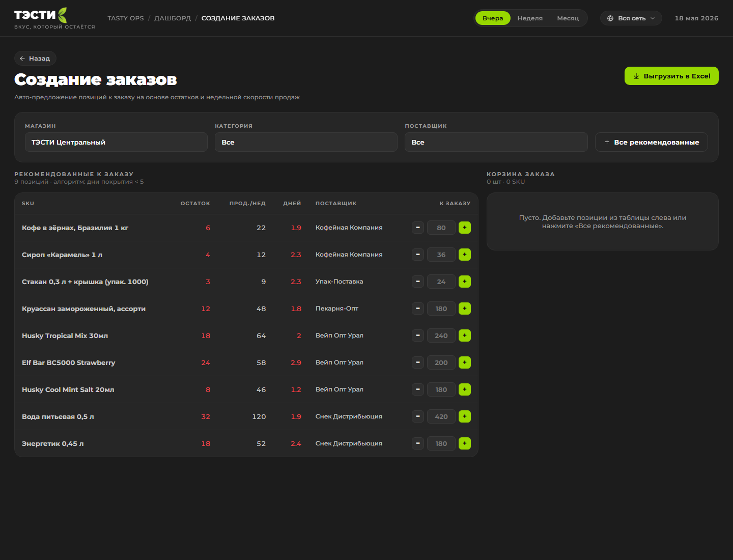The height and width of the screenshot is (560, 733).
Task: Go to ДАШБОРД breadcrumb
Action: [173, 18]
